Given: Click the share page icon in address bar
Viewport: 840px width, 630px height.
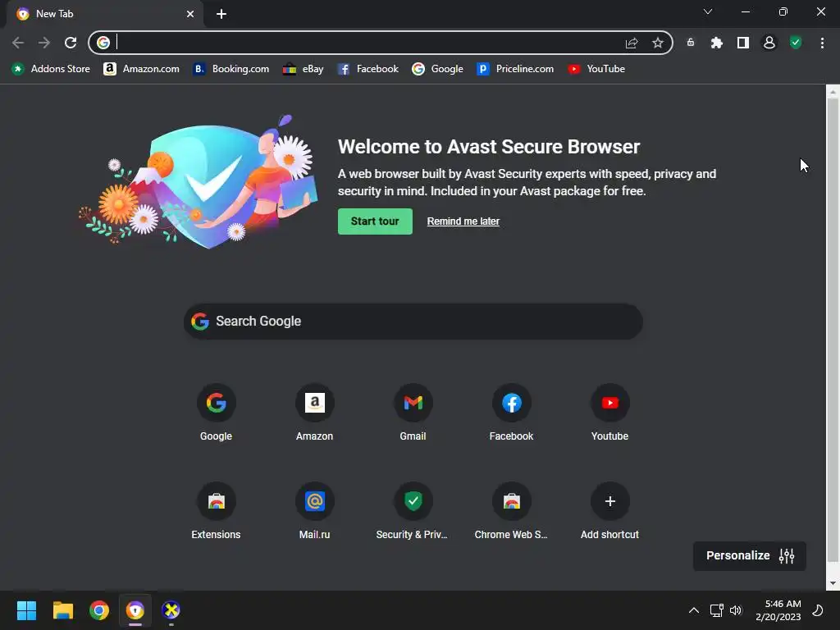Looking at the screenshot, I should (x=632, y=43).
